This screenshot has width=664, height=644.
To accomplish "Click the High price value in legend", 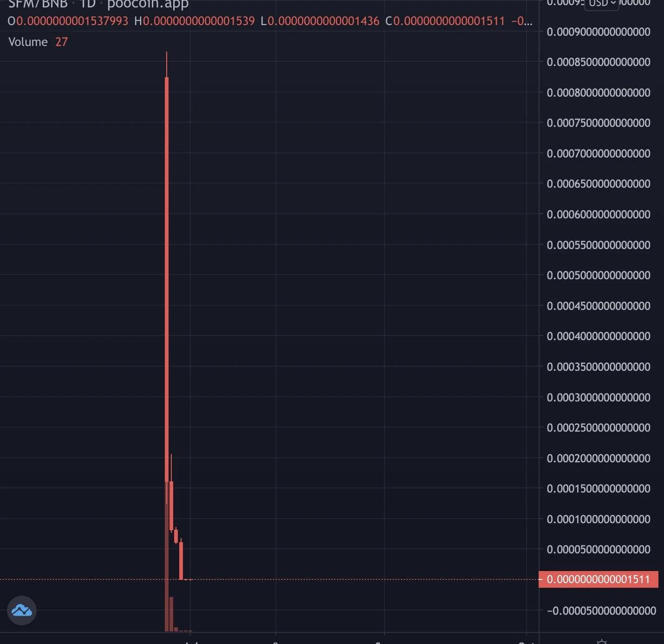I will [x=199, y=21].
